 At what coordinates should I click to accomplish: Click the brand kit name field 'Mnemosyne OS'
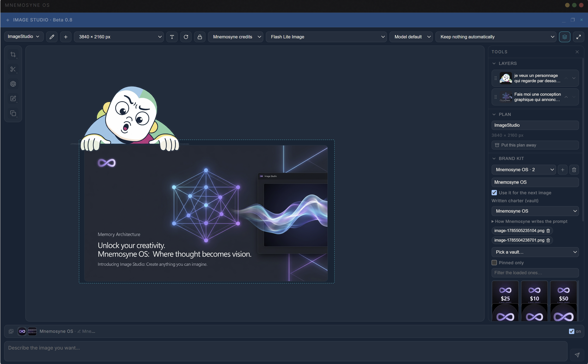535,182
